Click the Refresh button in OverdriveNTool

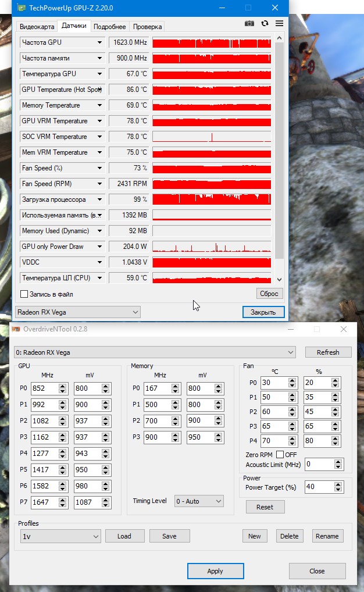pyautogui.click(x=328, y=352)
